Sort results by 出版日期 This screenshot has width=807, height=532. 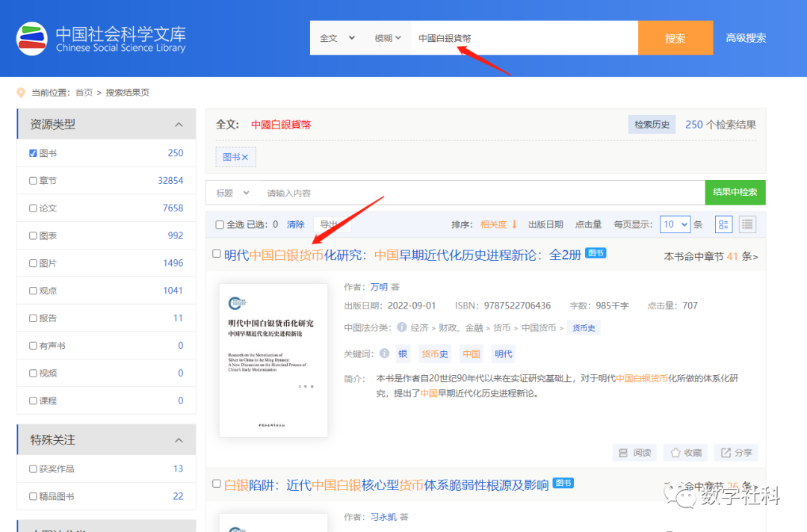545,224
